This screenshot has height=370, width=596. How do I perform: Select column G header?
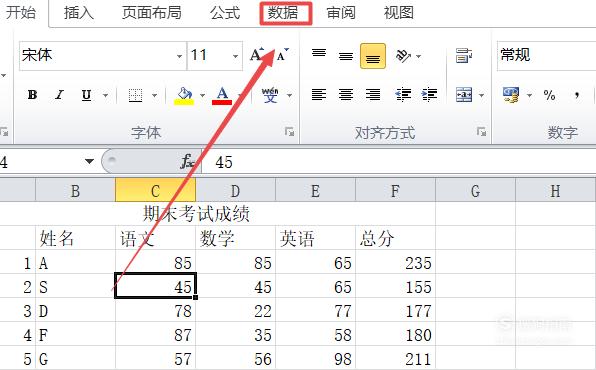point(476,191)
